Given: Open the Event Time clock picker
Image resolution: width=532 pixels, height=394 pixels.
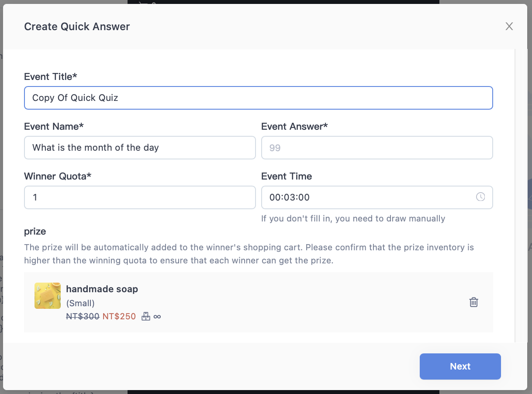Looking at the screenshot, I should (480, 197).
